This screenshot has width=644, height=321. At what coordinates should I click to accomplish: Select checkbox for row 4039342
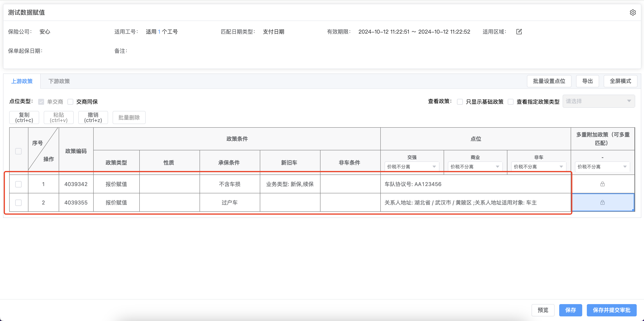18,184
